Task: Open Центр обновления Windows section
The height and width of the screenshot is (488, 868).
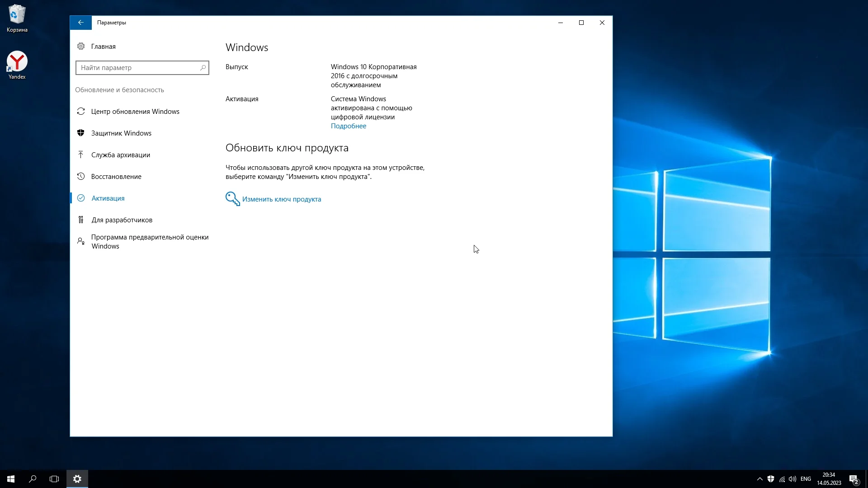Action: point(135,112)
